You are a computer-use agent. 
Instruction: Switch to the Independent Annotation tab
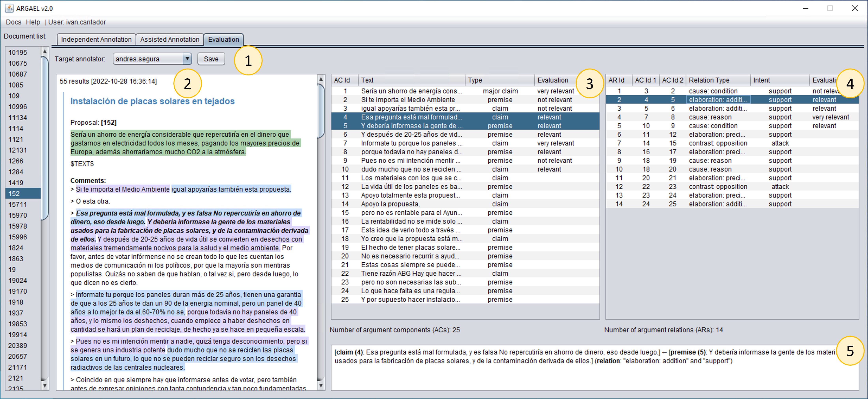point(96,39)
